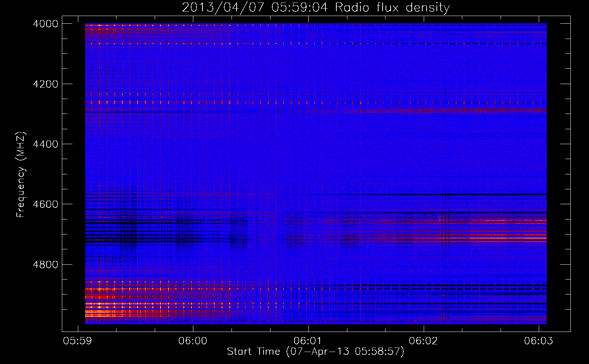Click the 06:02 time tick label
Viewport: 589px width, 364px height.
pyautogui.click(x=423, y=341)
